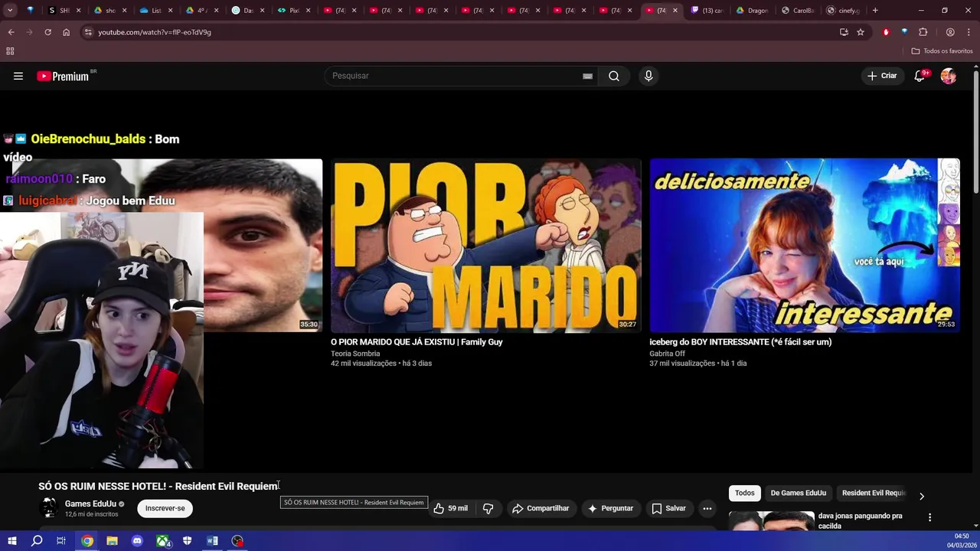Open Teoria Sombria channel link
This screenshot has height=551, width=980.
355,354
